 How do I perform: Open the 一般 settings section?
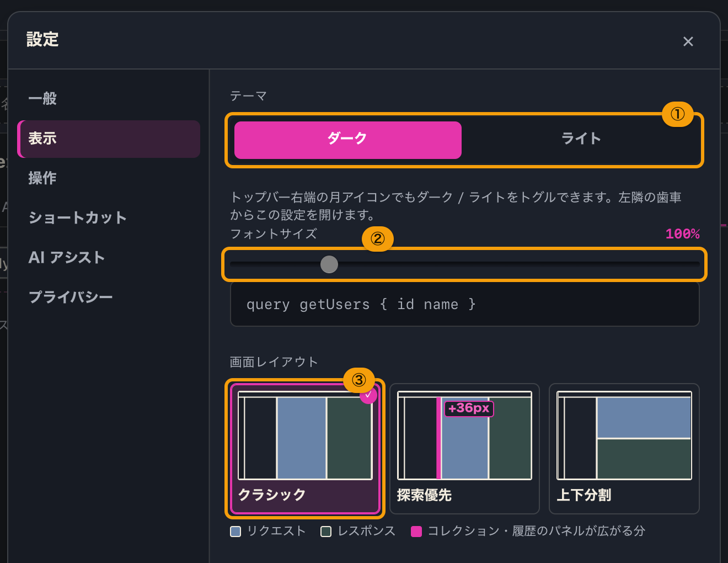[x=109, y=99]
